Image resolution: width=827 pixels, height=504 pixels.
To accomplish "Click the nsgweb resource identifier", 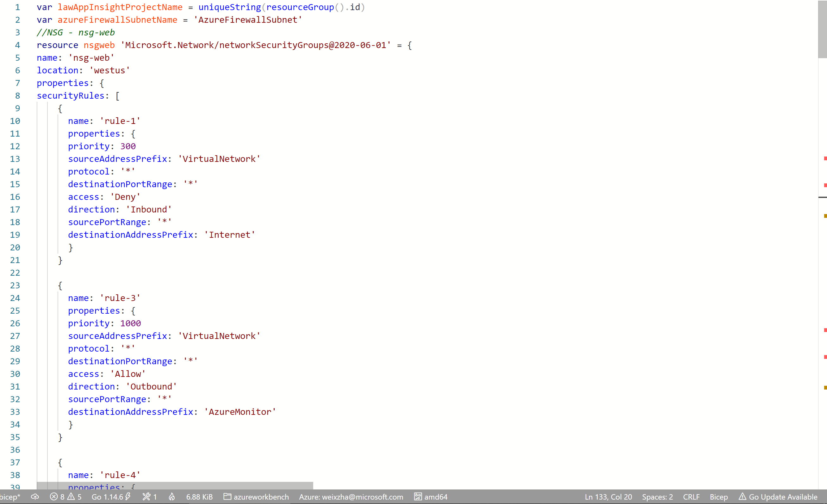I will (99, 45).
